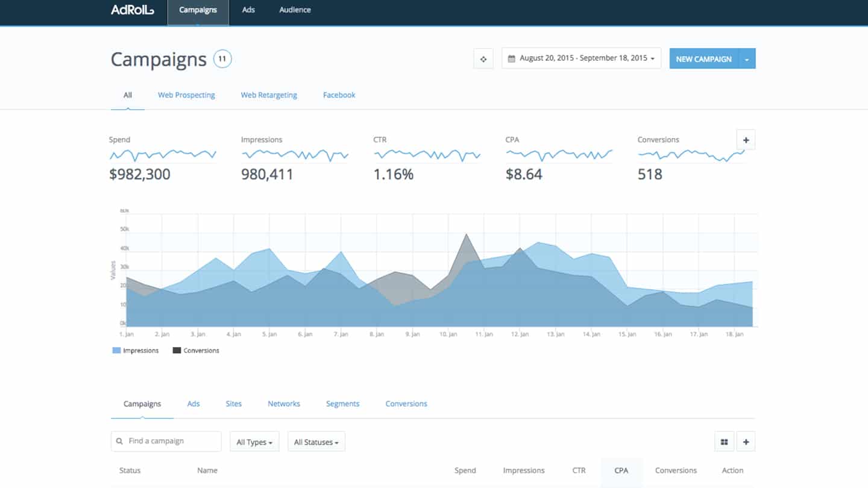The height and width of the screenshot is (488, 868).
Task: Toggle the Conversions series in chart legend
Action: point(196,351)
